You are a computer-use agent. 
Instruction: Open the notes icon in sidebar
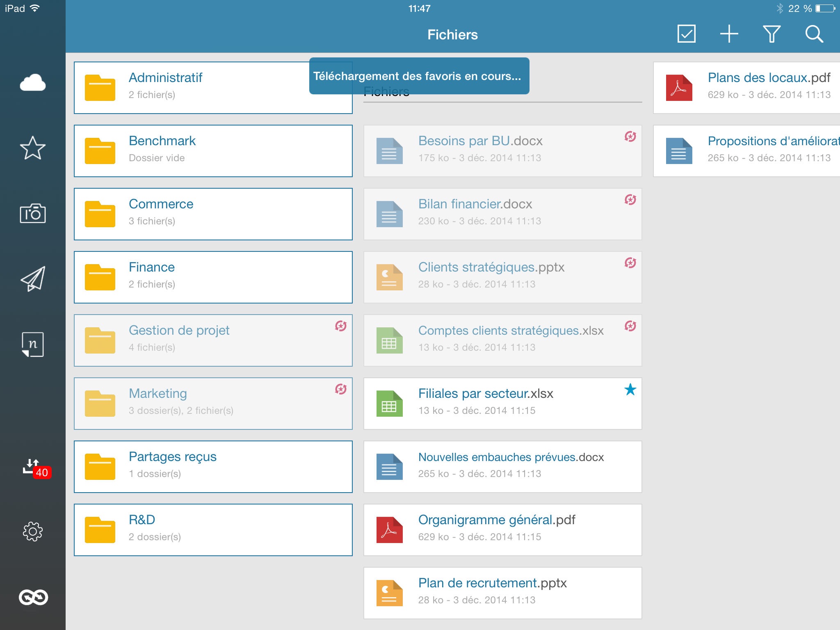click(33, 345)
